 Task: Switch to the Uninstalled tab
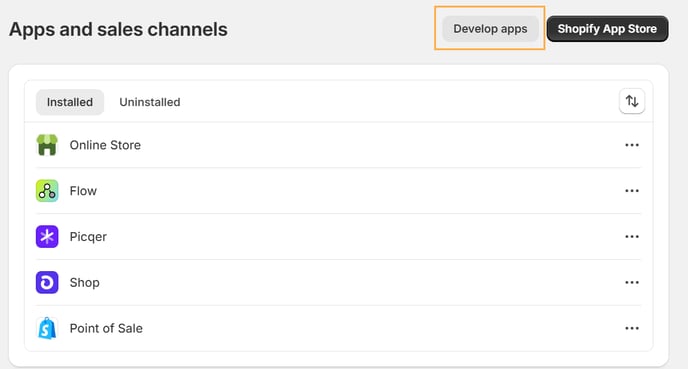(150, 102)
